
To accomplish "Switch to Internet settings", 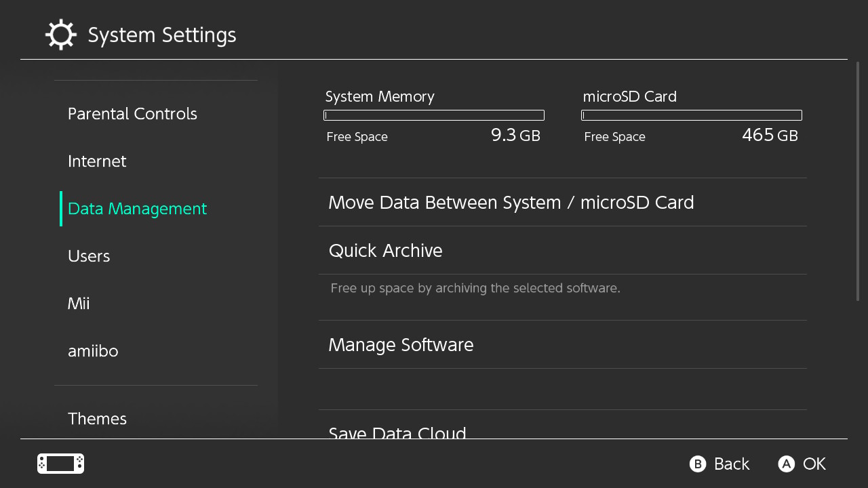I will point(97,161).
